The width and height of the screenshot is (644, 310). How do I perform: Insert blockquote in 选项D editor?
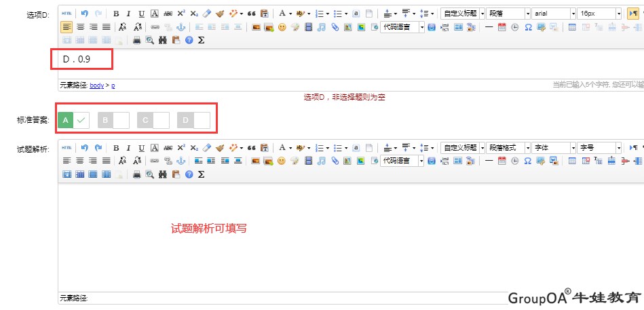tap(251, 14)
